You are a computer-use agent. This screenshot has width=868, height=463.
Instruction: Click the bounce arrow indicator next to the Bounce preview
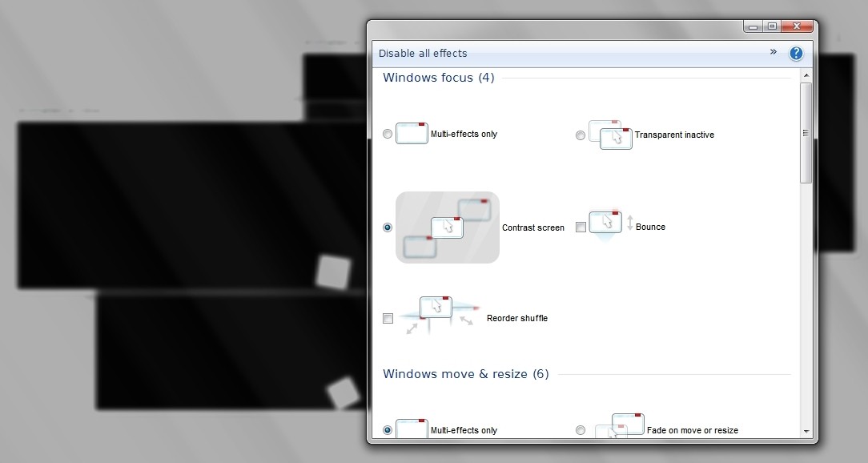click(x=630, y=224)
